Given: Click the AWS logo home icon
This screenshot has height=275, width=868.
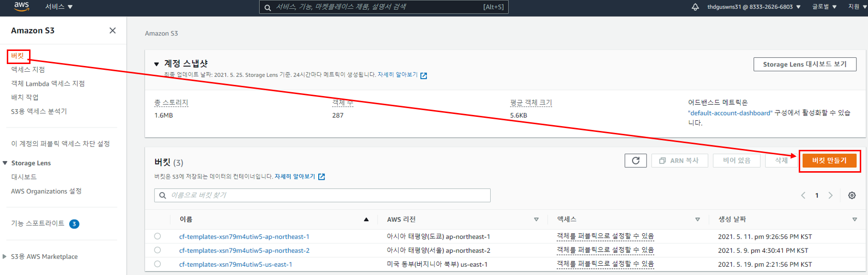Looking at the screenshot, I should [x=21, y=6].
